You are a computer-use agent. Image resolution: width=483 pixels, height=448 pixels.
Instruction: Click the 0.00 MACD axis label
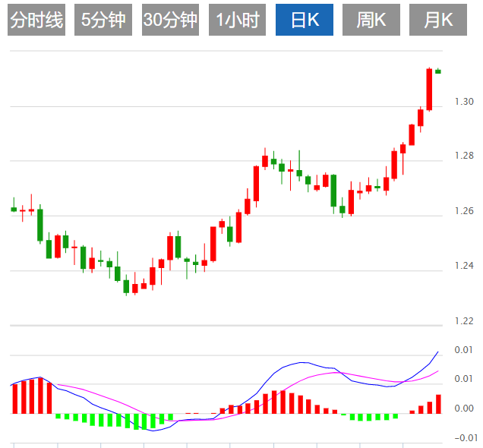[x=464, y=409]
